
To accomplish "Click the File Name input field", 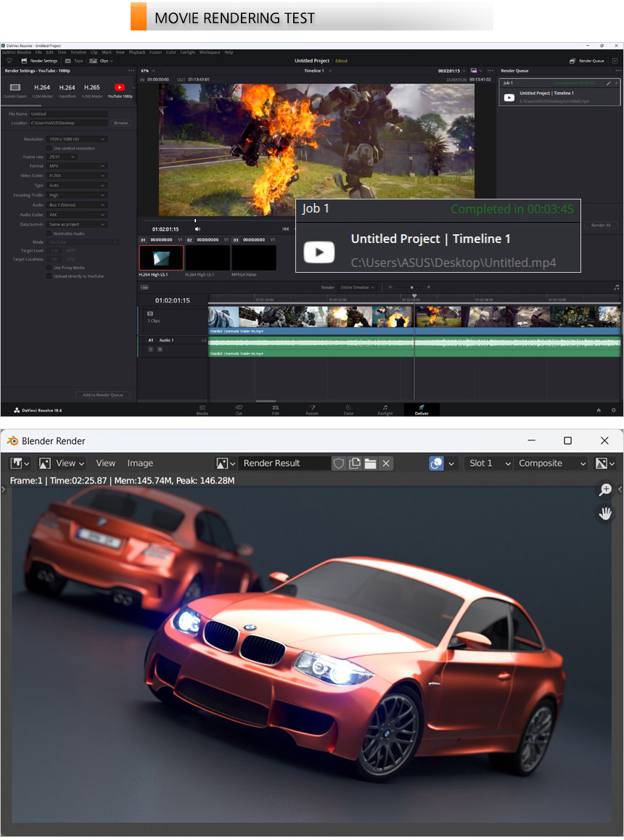I will click(x=69, y=114).
